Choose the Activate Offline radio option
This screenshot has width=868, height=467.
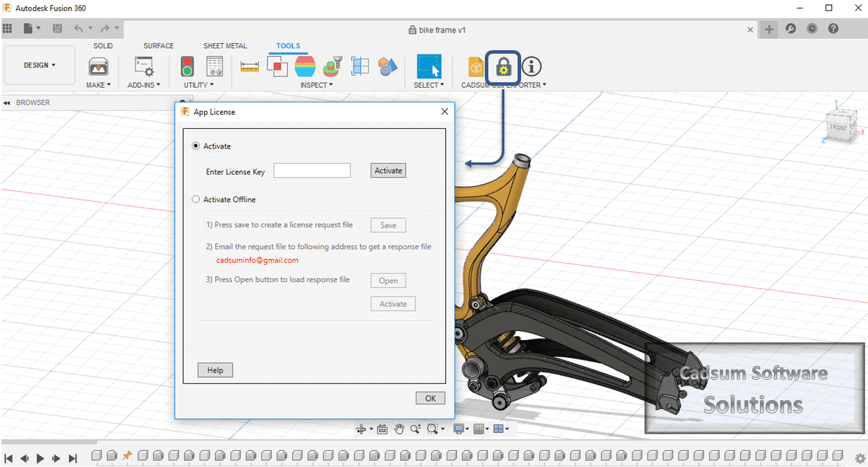click(196, 199)
